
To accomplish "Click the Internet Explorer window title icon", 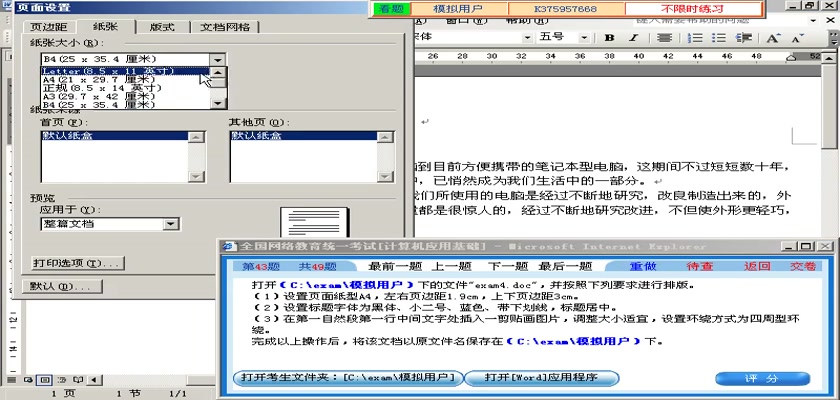I will 230,246.
